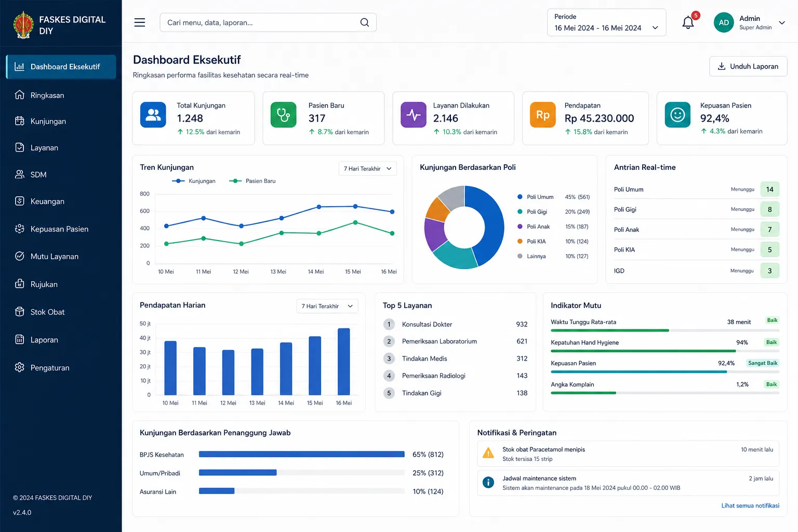Screen dimensions: 798x532
Task: Open the hamburger menu icon
Action: [139, 22]
